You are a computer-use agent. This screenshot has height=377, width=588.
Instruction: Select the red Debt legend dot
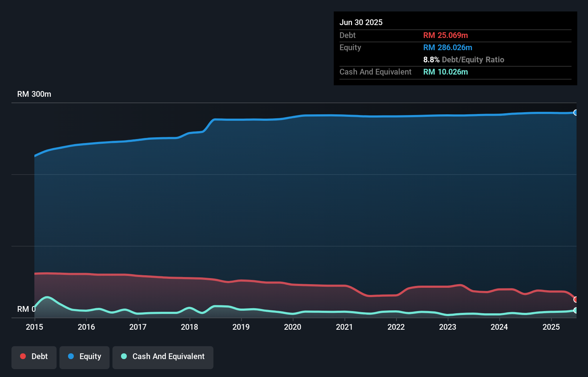[x=23, y=356]
